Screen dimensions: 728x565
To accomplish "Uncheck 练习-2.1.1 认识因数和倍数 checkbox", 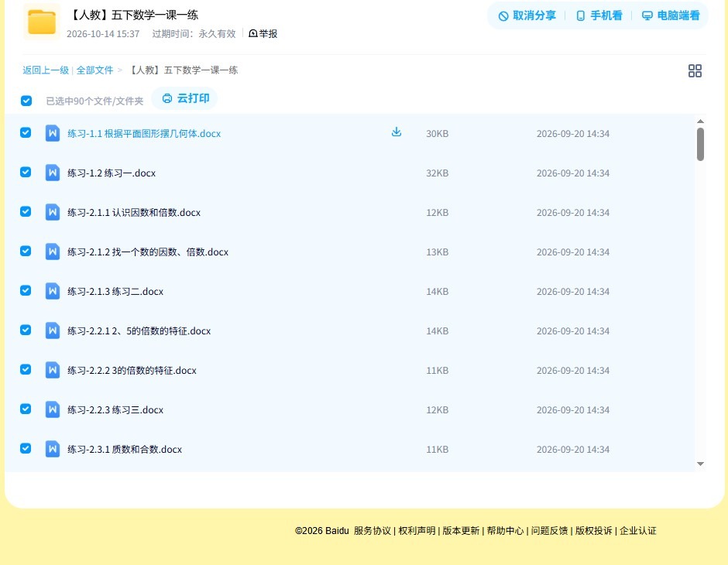I will coord(26,211).
